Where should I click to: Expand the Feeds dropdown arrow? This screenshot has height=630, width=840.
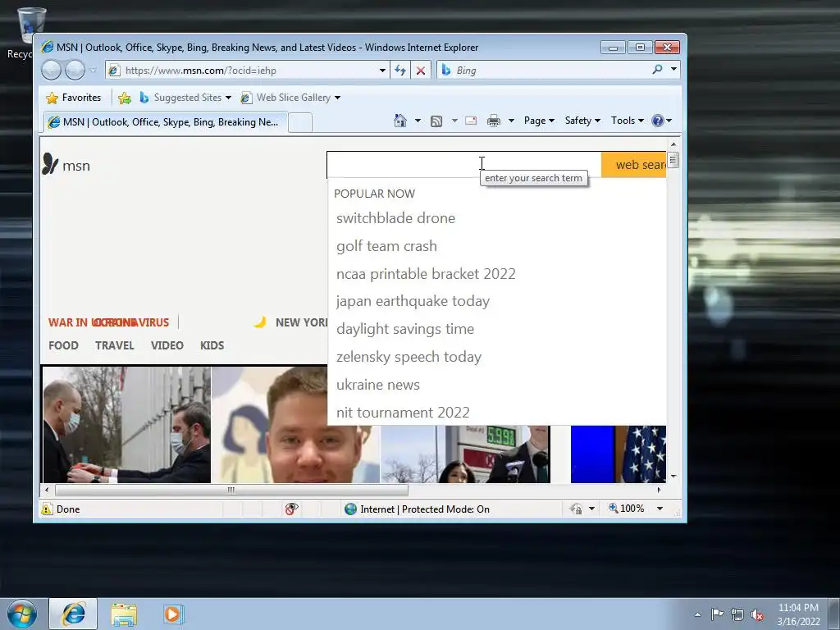point(454,121)
